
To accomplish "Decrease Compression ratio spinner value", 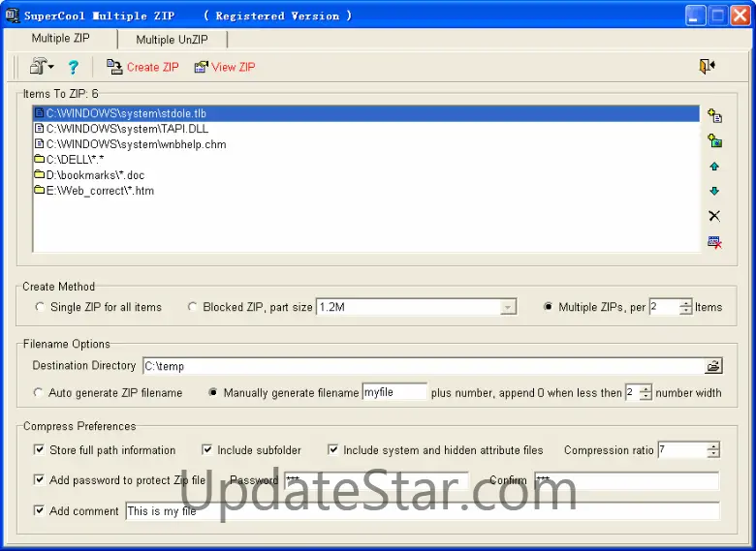I will 713,454.
